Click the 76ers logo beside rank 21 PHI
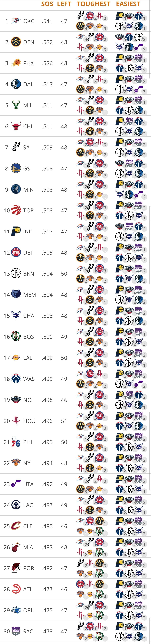This screenshot has height=644, width=151. point(16,442)
